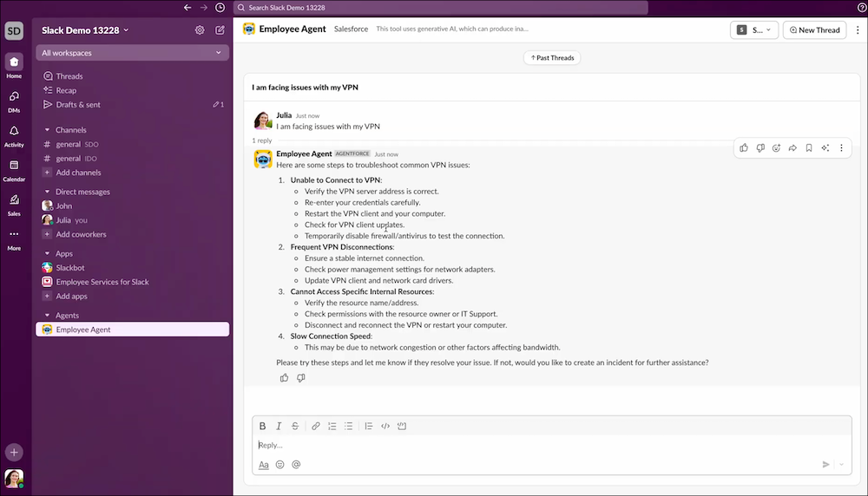Go back with the history back arrow

coord(187,8)
